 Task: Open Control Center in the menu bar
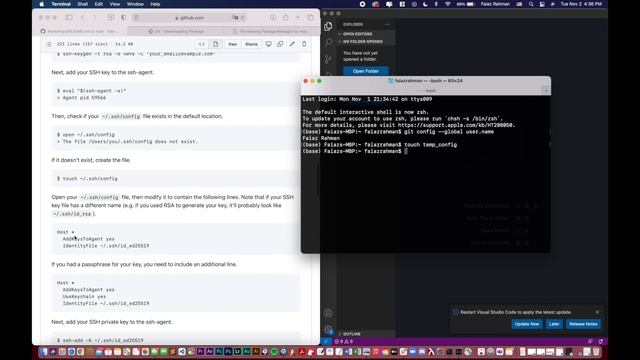542,4
